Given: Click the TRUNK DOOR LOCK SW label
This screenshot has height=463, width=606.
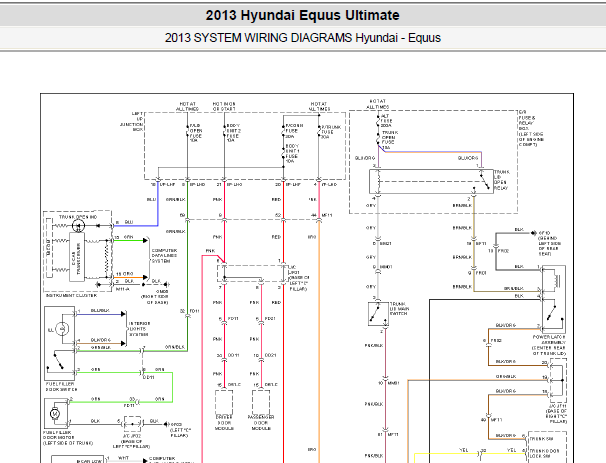Looking at the screenshot, I should (x=544, y=454).
